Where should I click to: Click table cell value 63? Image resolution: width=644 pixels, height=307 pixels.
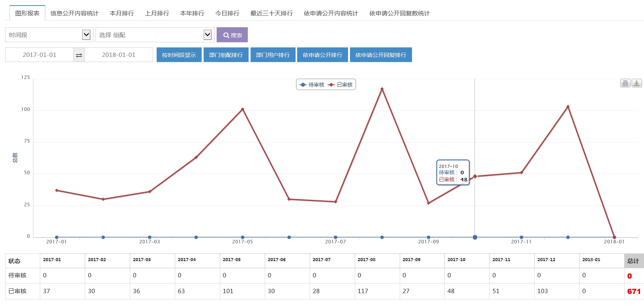pyautogui.click(x=181, y=291)
